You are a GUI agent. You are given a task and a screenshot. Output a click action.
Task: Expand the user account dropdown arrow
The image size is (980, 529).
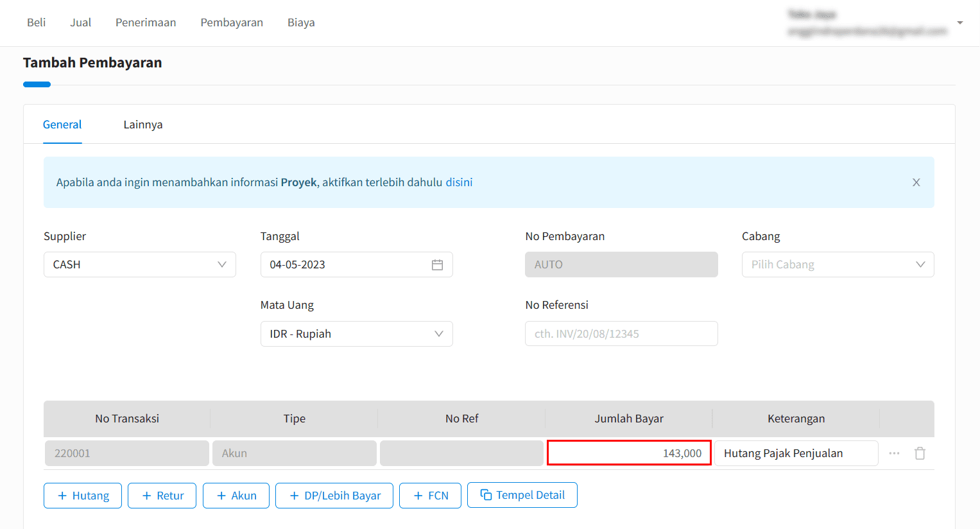(x=960, y=22)
